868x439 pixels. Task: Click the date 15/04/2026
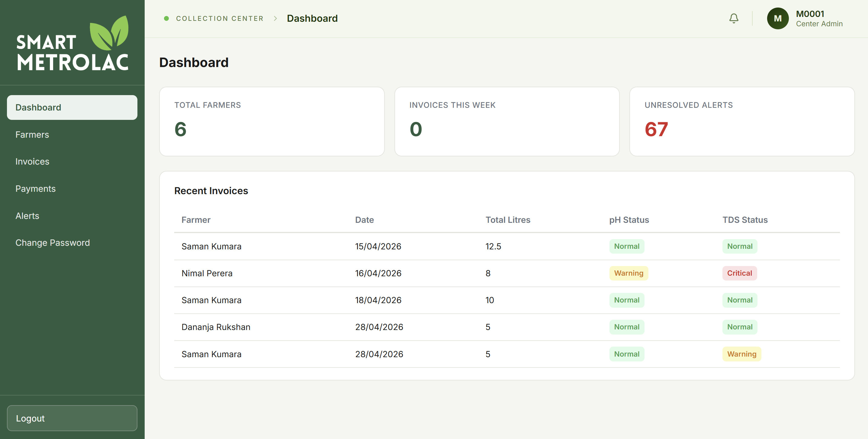378,246
